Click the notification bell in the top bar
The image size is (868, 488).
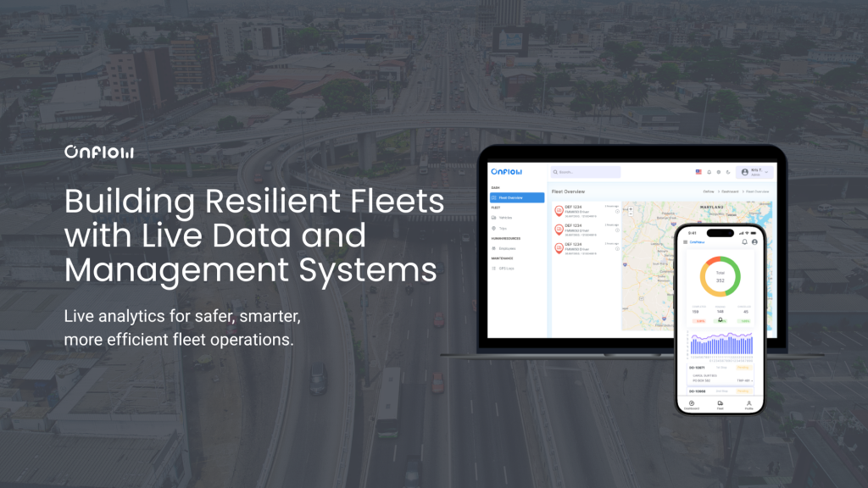tap(709, 172)
